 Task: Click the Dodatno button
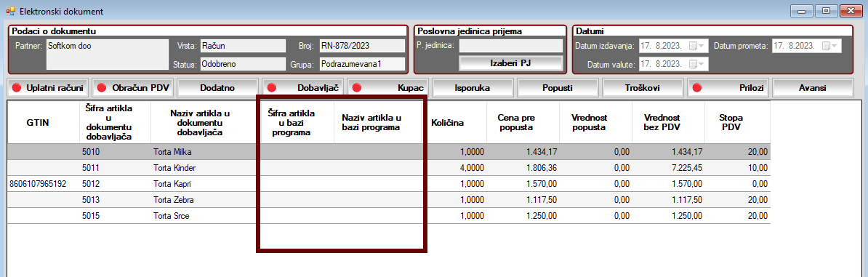(217, 87)
